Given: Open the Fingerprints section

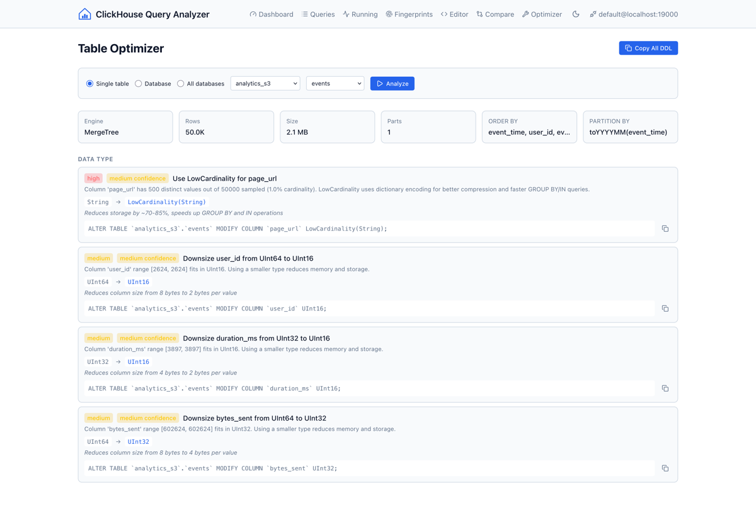Looking at the screenshot, I should pyautogui.click(x=409, y=14).
